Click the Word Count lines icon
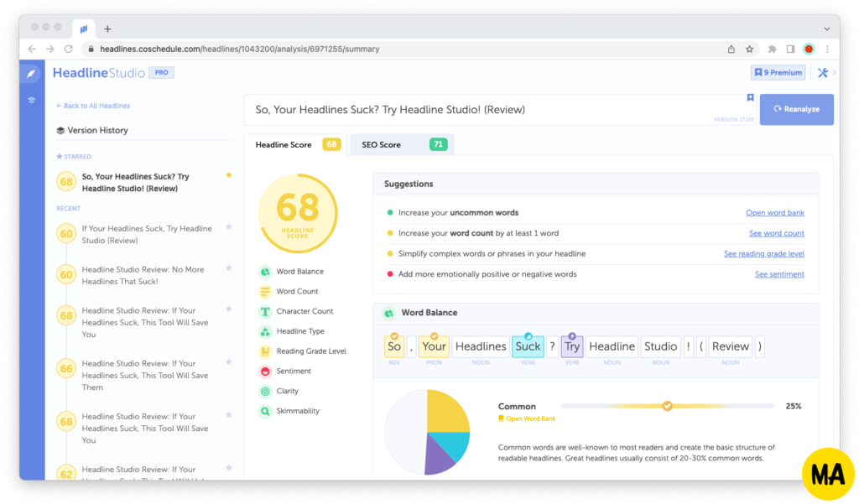The width and height of the screenshot is (859, 504). click(x=265, y=292)
